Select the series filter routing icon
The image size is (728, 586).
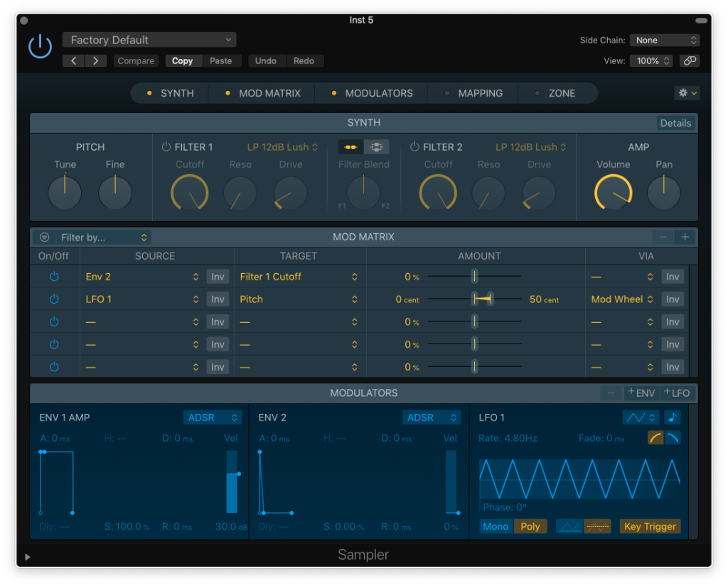point(350,147)
